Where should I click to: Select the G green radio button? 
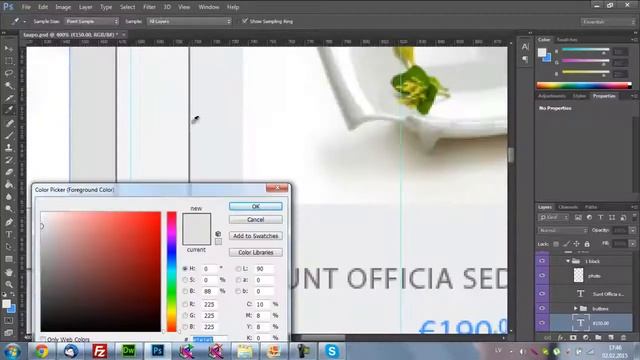click(x=185, y=316)
